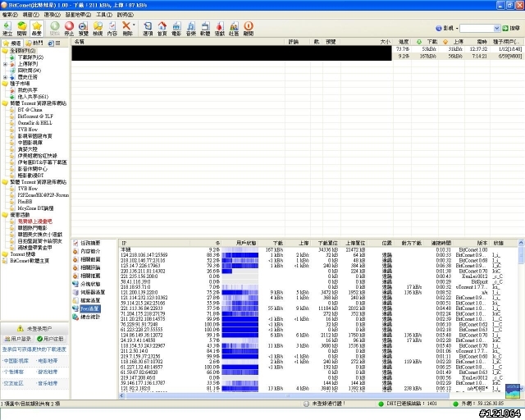
Task: Select the red 免費線上漫畫吧 tree entry
Action: click(34, 221)
